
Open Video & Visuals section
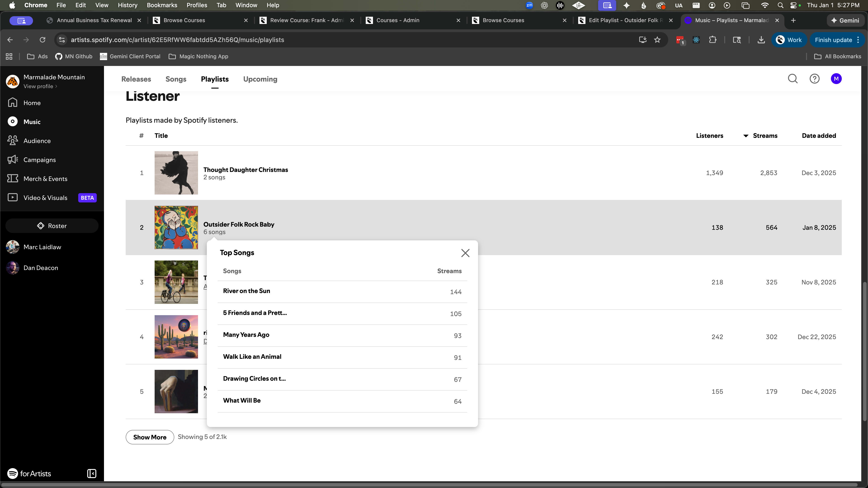tap(45, 198)
